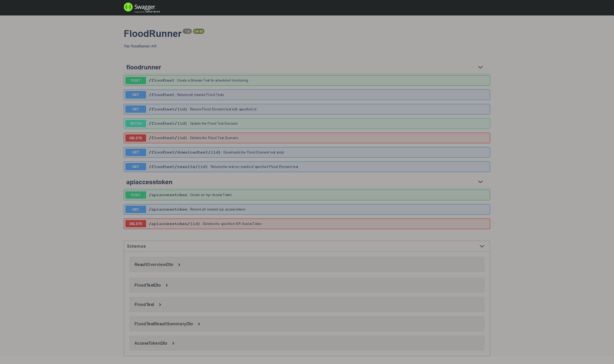Click the FloodRunner page title
614x364 pixels.
153,34
